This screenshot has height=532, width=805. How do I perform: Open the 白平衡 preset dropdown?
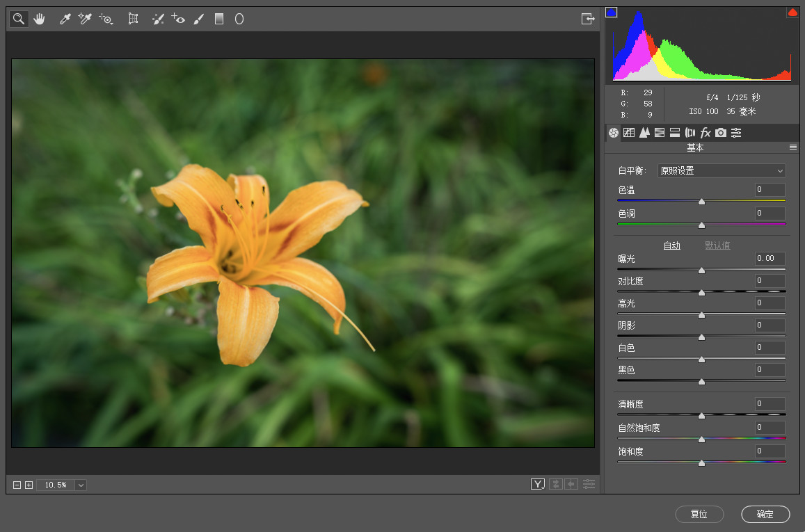(x=722, y=170)
